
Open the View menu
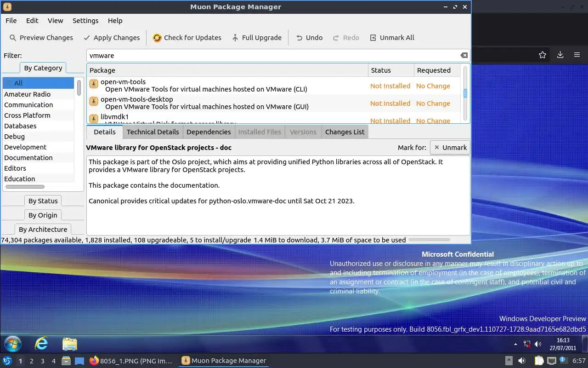point(56,21)
